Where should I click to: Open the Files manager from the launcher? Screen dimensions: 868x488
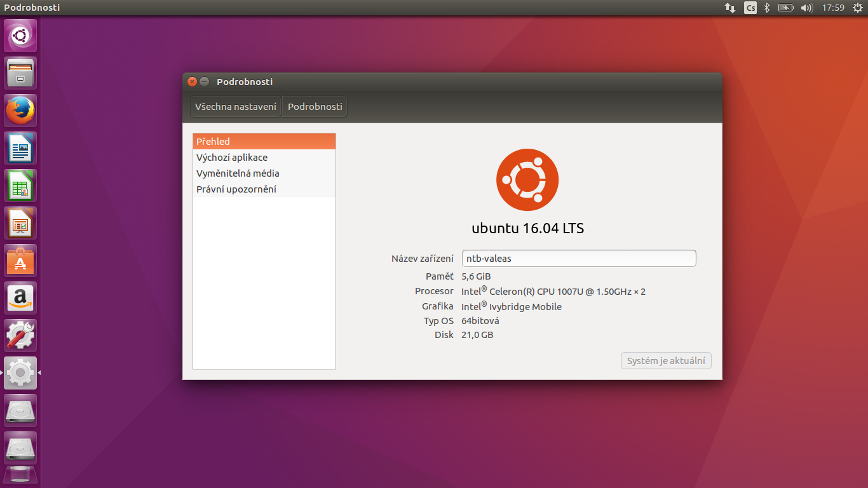coord(20,73)
